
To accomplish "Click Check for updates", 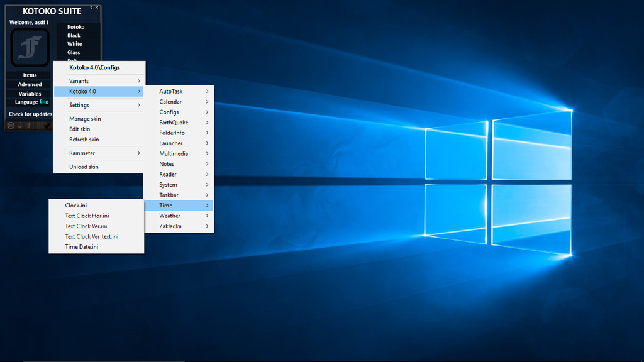I will (30, 114).
